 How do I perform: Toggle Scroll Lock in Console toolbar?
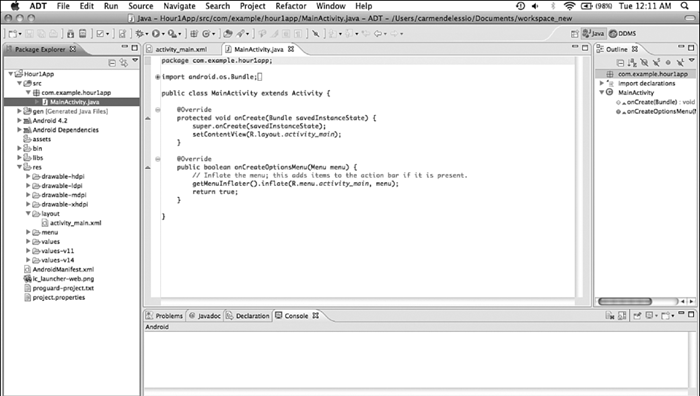pyautogui.click(x=622, y=316)
